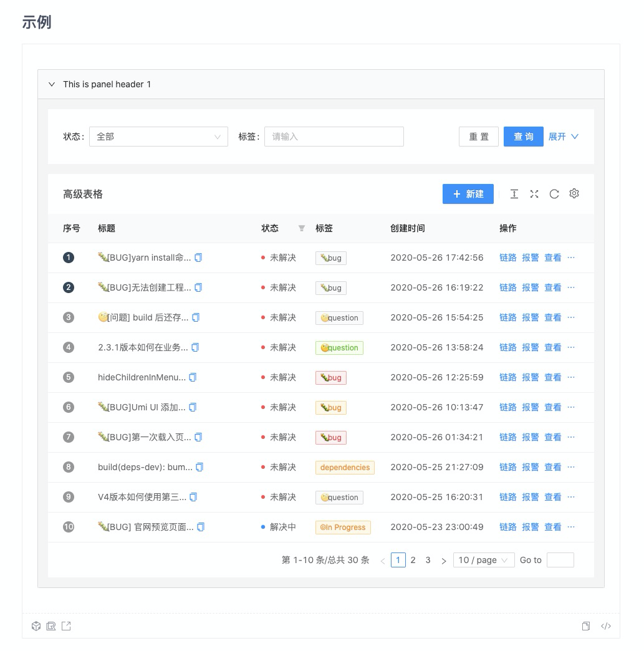Go to page 3
The width and height of the screenshot is (644, 651).
pos(428,560)
